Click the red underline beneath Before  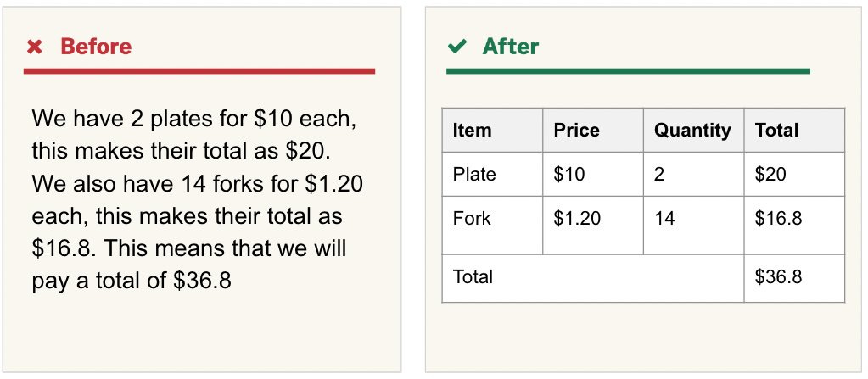point(199,71)
